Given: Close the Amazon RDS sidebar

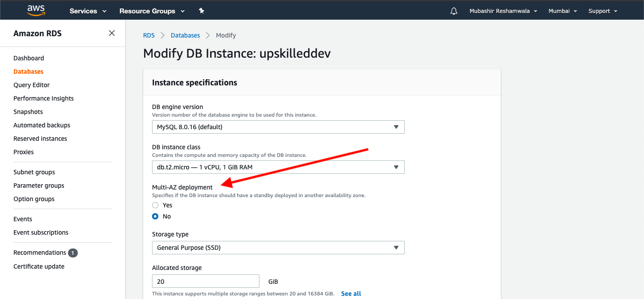Looking at the screenshot, I should coord(112,33).
